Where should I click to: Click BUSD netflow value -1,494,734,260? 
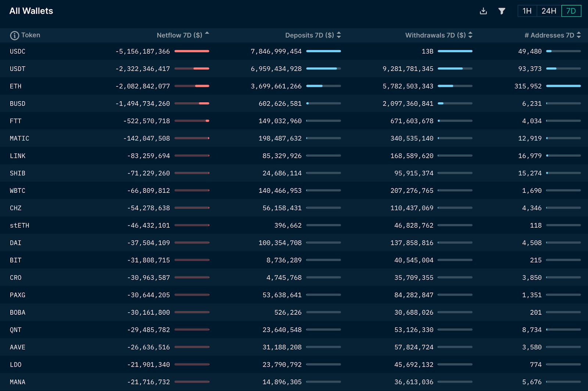tap(143, 104)
